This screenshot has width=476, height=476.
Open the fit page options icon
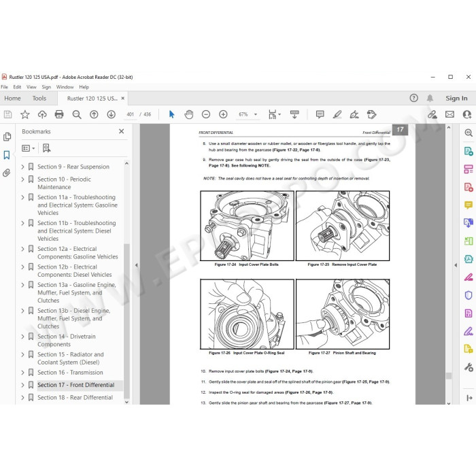pyautogui.click(x=273, y=114)
